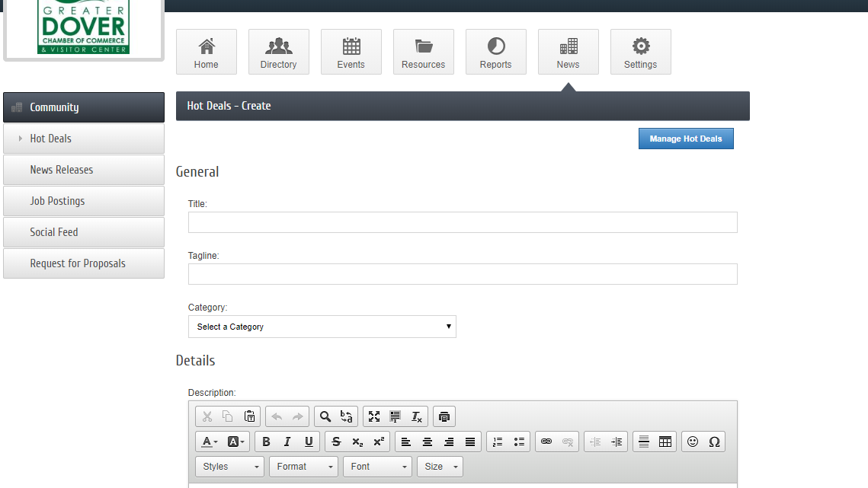Open the smiley emoticon picker
Viewport: 868px width, 488px height.
tap(693, 442)
